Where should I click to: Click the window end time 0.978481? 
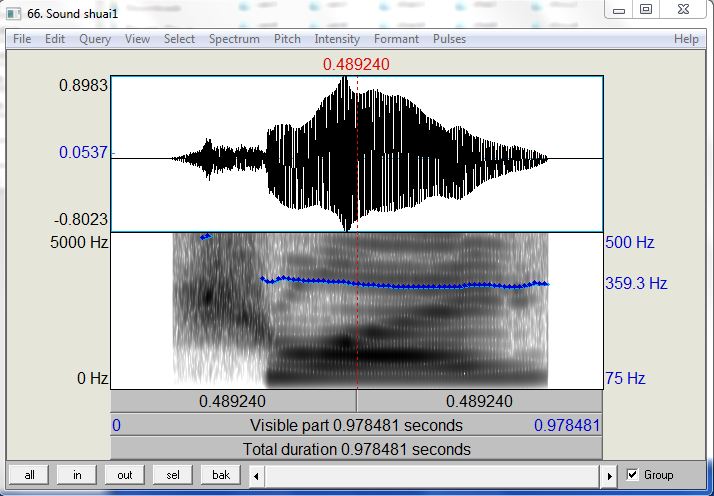pyautogui.click(x=567, y=425)
